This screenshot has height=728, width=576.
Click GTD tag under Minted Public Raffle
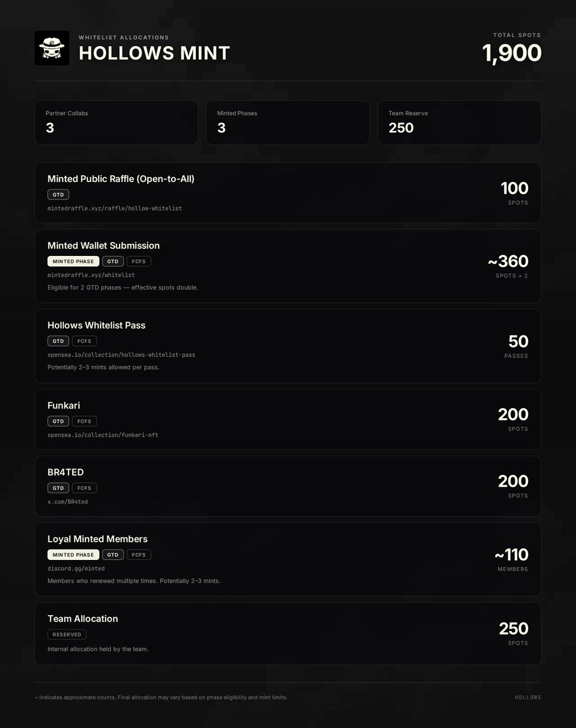click(x=58, y=195)
